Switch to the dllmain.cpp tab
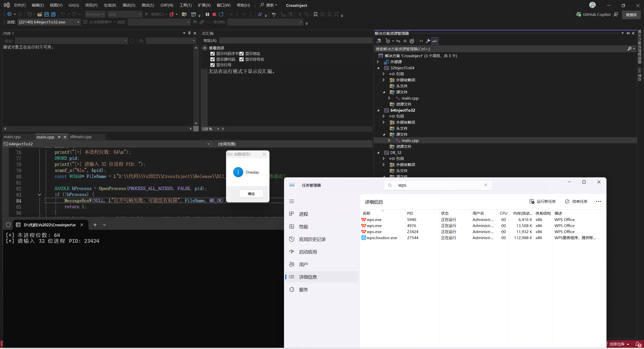The image size is (644, 349). [81, 137]
